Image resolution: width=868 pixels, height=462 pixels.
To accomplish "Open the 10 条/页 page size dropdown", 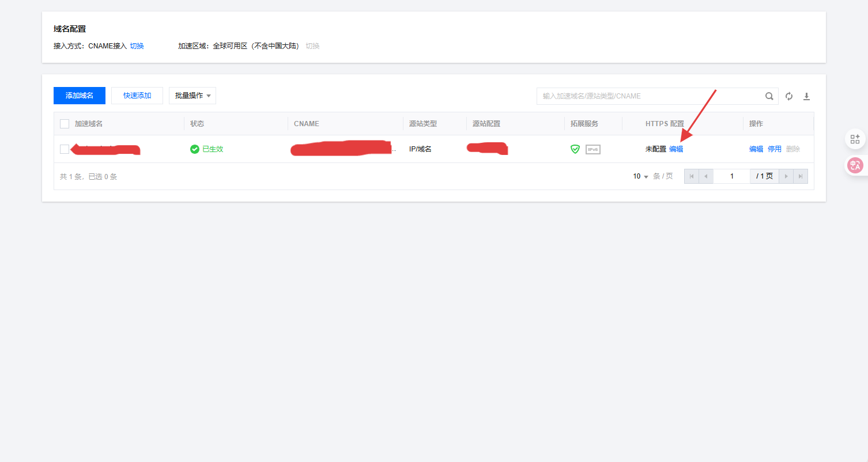I will [641, 176].
